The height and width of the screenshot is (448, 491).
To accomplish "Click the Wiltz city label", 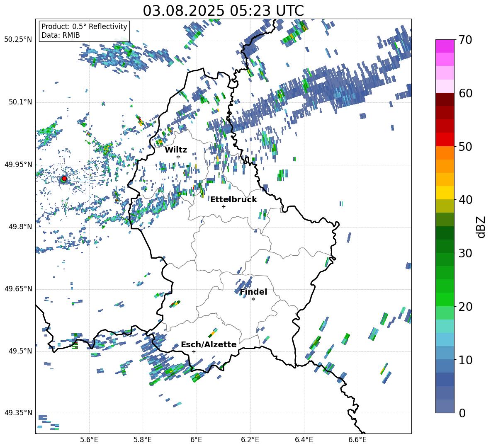I will (176, 150).
